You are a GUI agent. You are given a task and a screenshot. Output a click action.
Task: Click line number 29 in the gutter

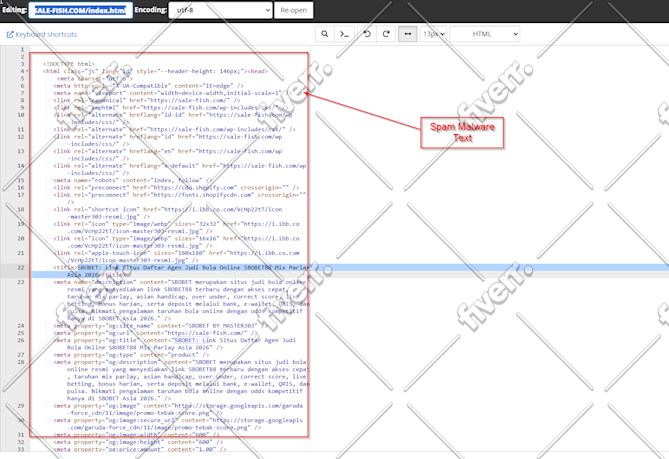[x=21, y=406]
